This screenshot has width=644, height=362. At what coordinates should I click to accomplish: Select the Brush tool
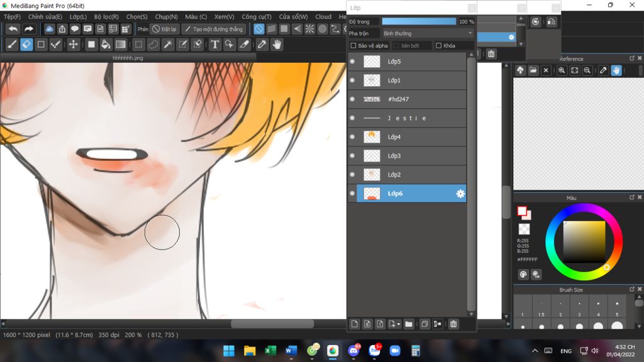click(x=12, y=45)
